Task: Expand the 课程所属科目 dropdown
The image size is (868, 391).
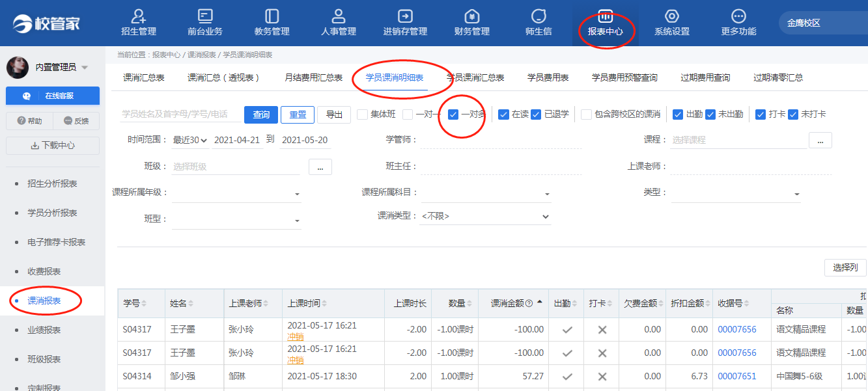Action: (486, 193)
